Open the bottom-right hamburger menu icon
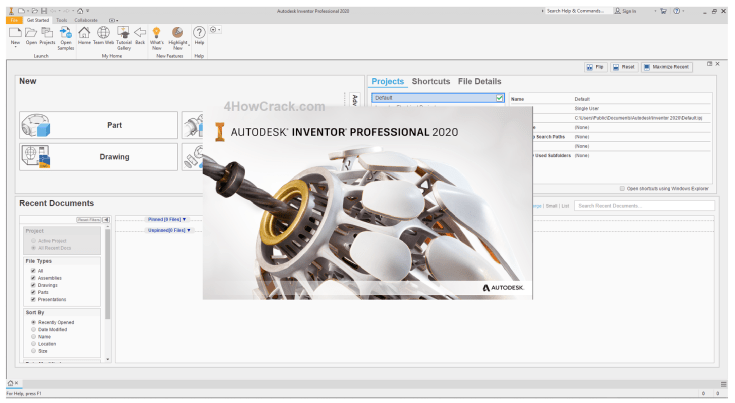735x403 pixels. [724, 383]
